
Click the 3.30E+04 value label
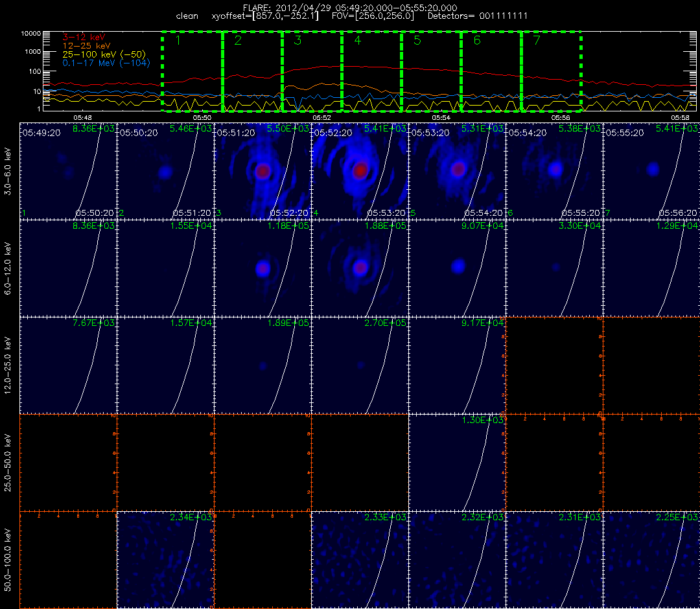coord(579,225)
